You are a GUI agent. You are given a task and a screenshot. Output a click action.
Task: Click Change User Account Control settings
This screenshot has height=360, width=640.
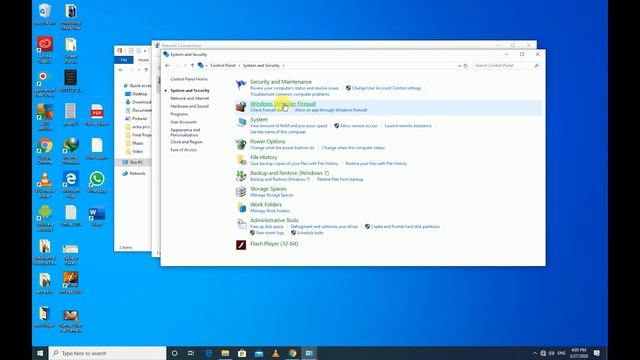pos(386,88)
